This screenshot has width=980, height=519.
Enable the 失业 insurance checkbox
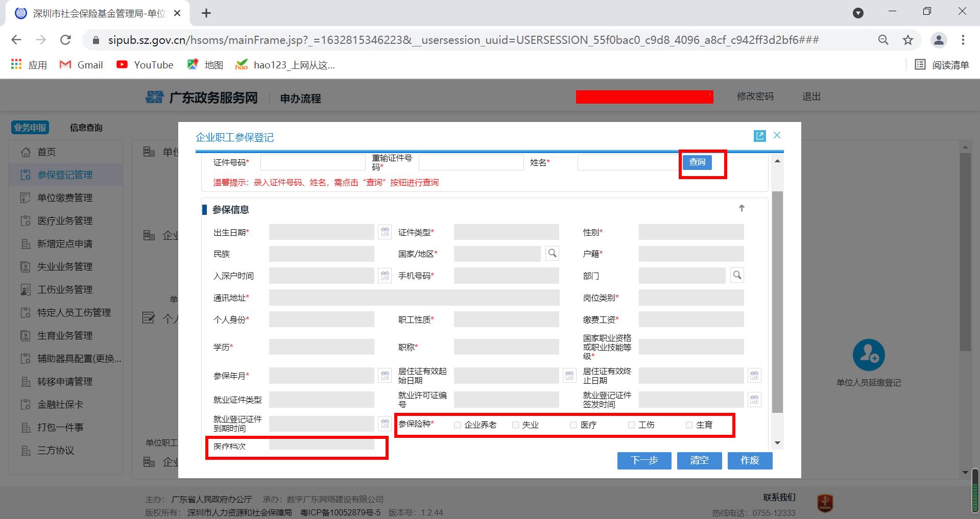click(515, 424)
